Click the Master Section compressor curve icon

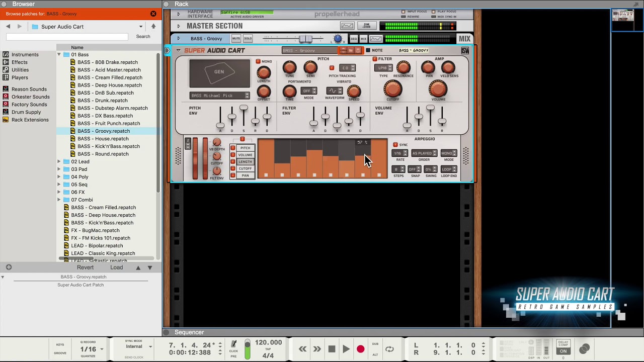(347, 26)
